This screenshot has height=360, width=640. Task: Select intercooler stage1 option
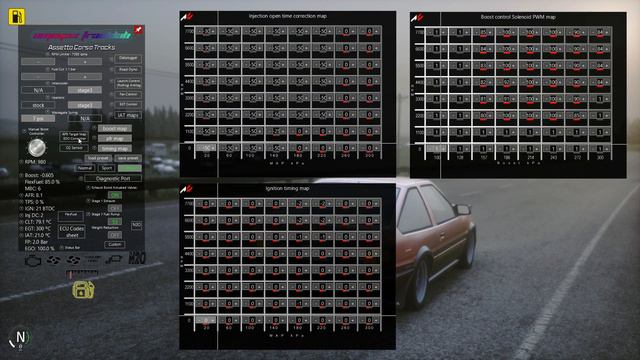[x=85, y=90]
